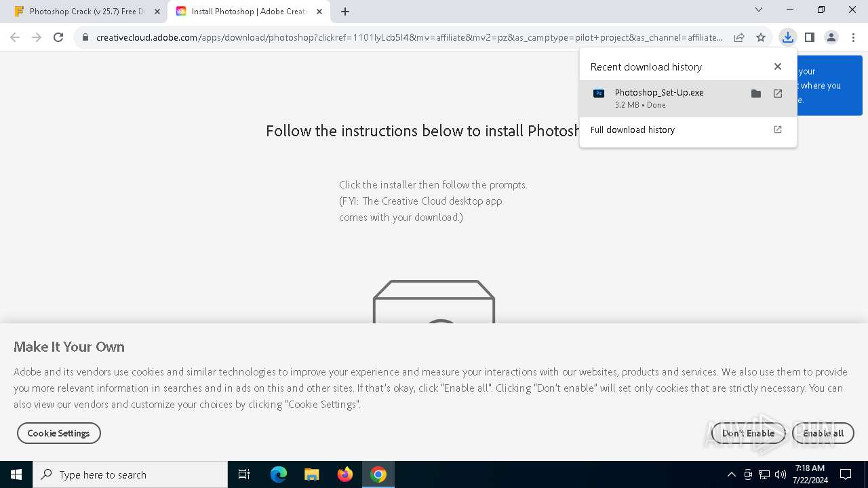Open Cookie Settings
Viewport: 868px width, 488px height.
point(59,433)
